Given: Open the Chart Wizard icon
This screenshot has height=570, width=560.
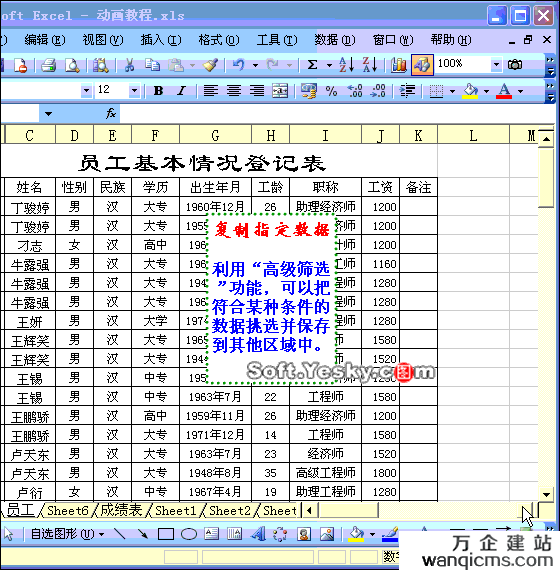Looking at the screenshot, I should (399, 65).
